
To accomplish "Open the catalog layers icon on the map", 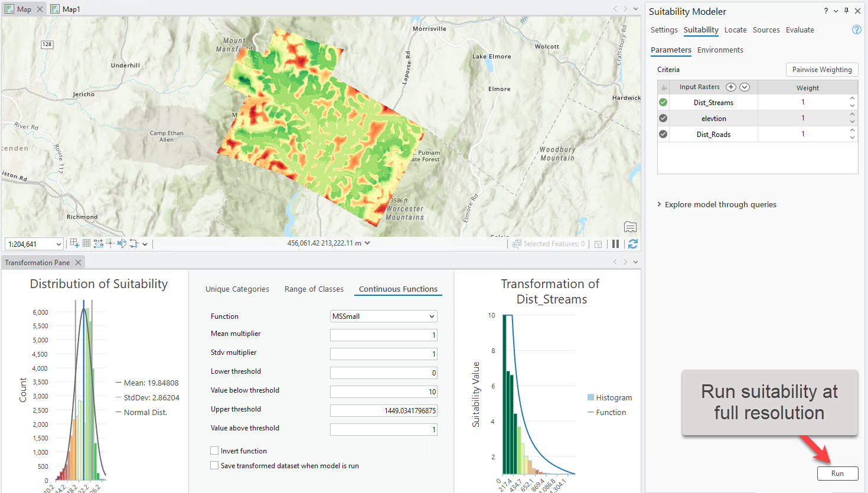I will (630, 227).
